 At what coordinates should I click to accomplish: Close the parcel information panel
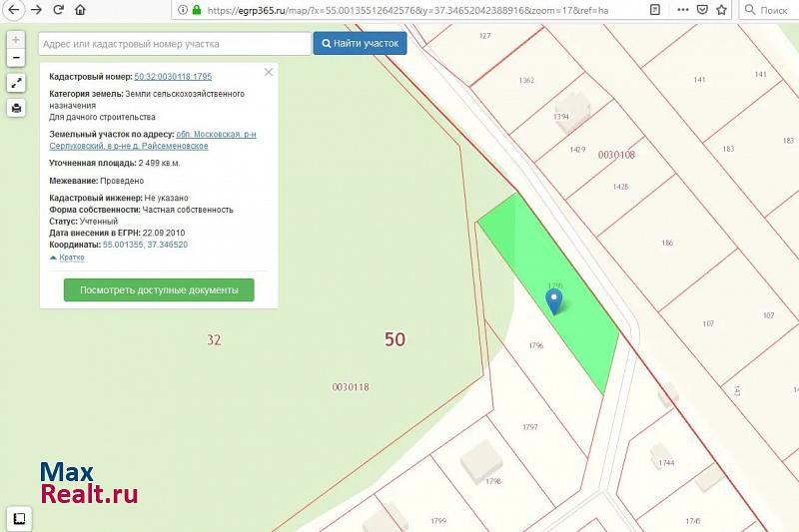point(268,73)
